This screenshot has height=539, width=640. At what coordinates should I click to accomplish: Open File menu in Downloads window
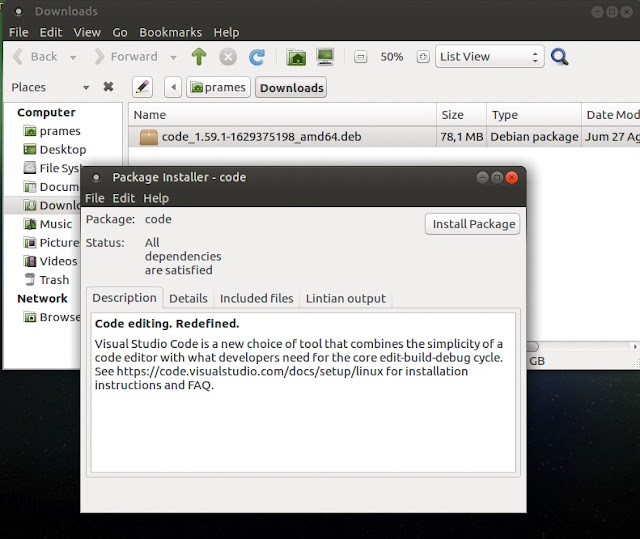(18, 32)
